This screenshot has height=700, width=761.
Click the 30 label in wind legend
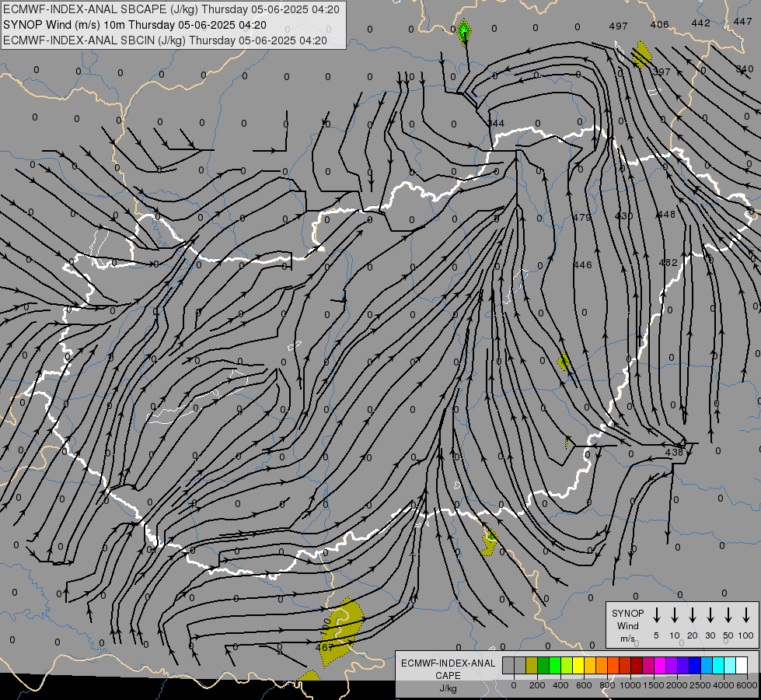point(710,635)
